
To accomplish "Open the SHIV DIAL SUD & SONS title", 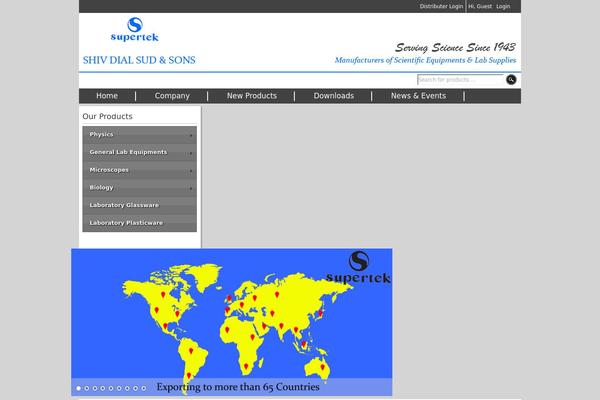I will 139,60.
